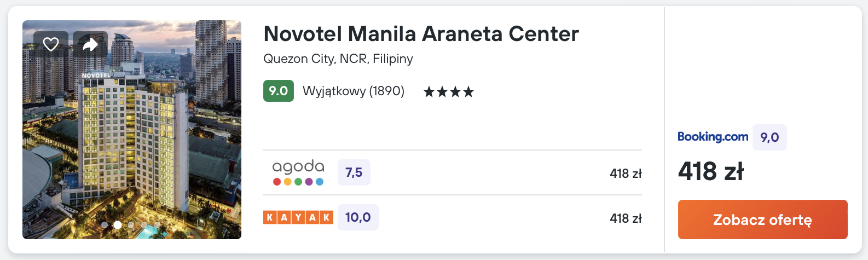Click the Booking.com 9,0 rating badge
Image resolution: width=868 pixels, height=260 pixels.
(x=769, y=137)
